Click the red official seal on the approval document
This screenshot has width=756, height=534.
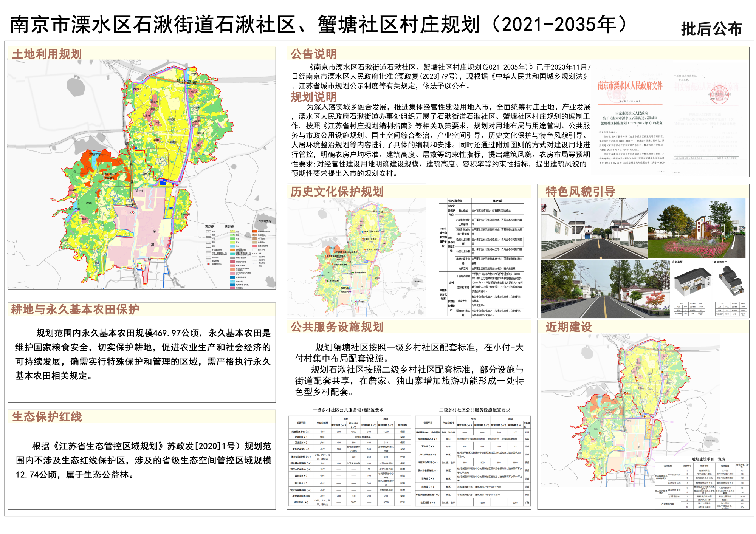coord(719,94)
